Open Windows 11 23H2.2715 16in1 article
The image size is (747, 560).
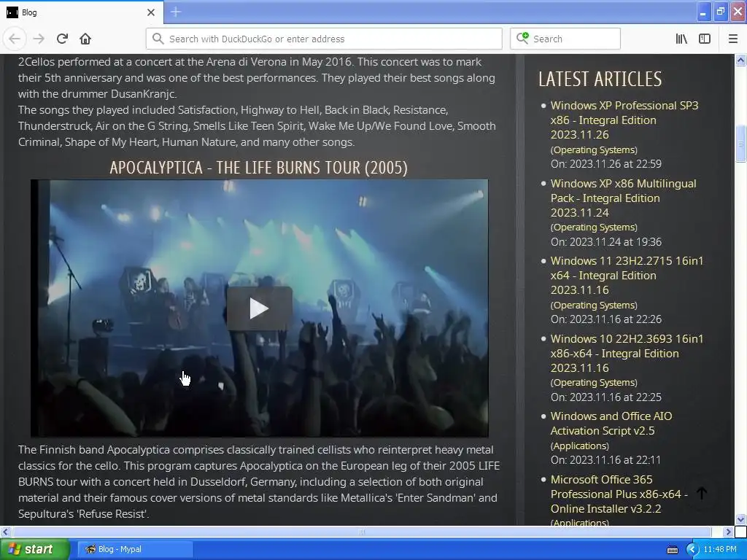pyautogui.click(x=627, y=275)
